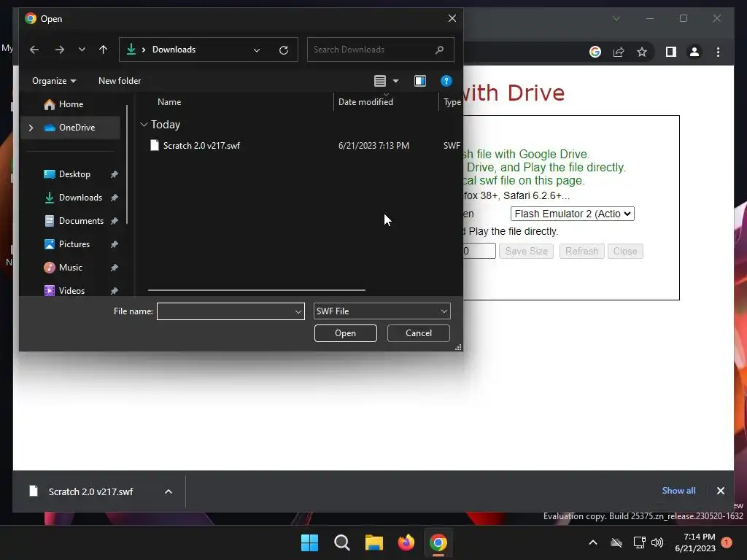This screenshot has width=747, height=560.
Task: Close the Chrome downloads shelf
Action: click(x=720, y=491)
